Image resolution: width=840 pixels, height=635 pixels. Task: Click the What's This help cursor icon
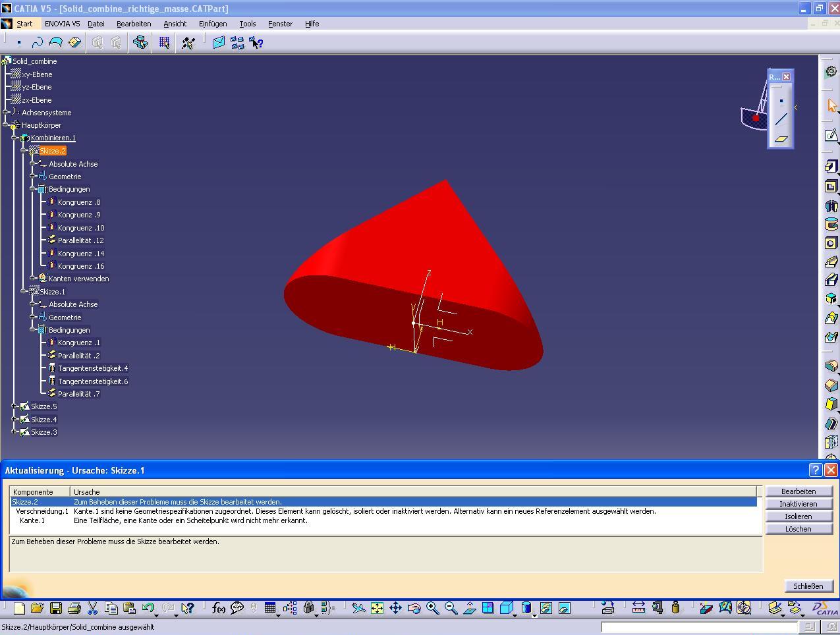tap(187, 608)
